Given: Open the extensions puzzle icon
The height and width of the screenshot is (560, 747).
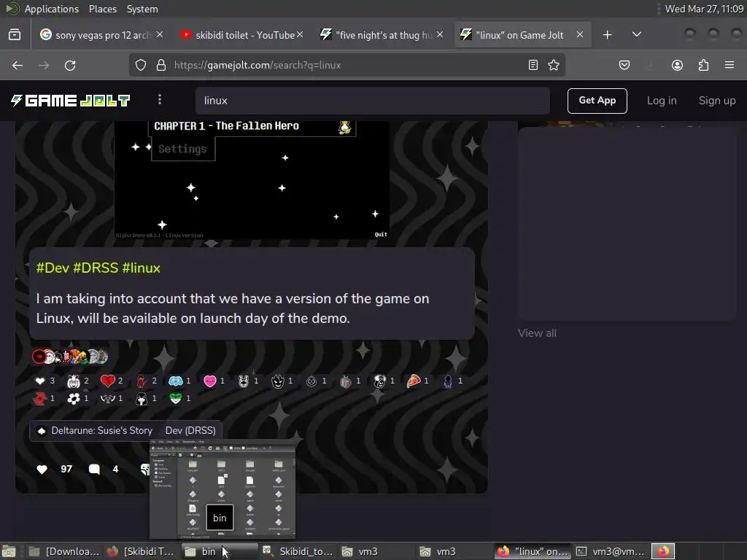Looking at the screenshot, I should [x=703, y=65].
